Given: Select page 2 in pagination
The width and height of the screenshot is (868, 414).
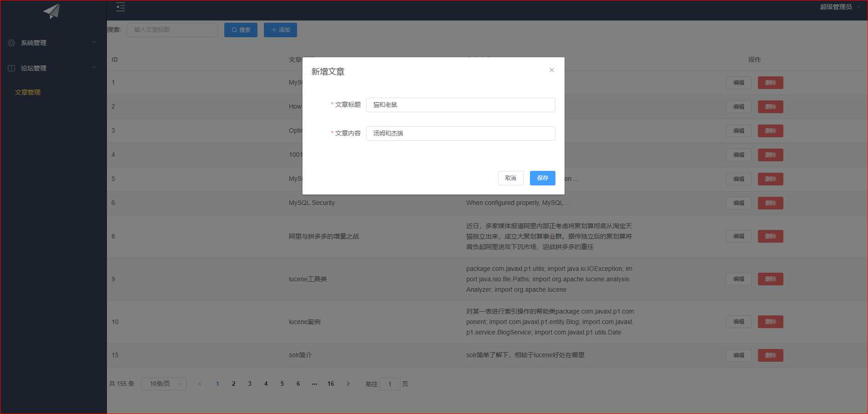Looking at the screenshot, I should [x=233, y=384].
